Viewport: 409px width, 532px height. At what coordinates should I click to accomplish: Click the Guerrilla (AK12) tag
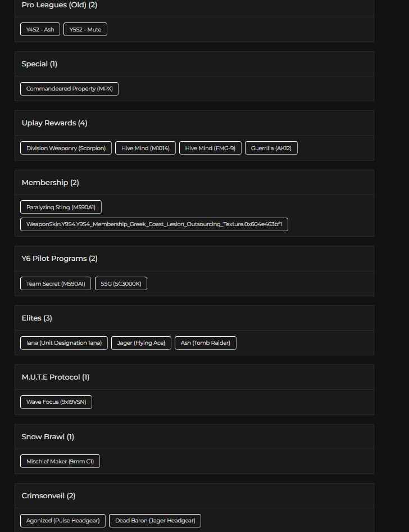(x=271, y=148)
